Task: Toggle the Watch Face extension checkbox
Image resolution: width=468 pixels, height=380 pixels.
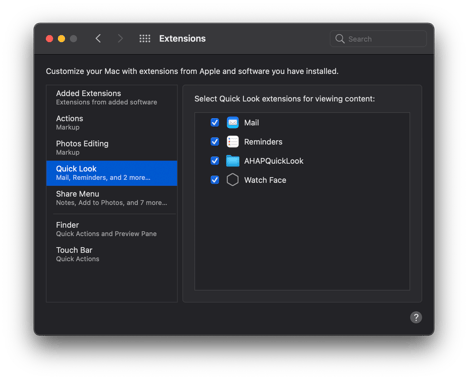Action: coord(215,180)
